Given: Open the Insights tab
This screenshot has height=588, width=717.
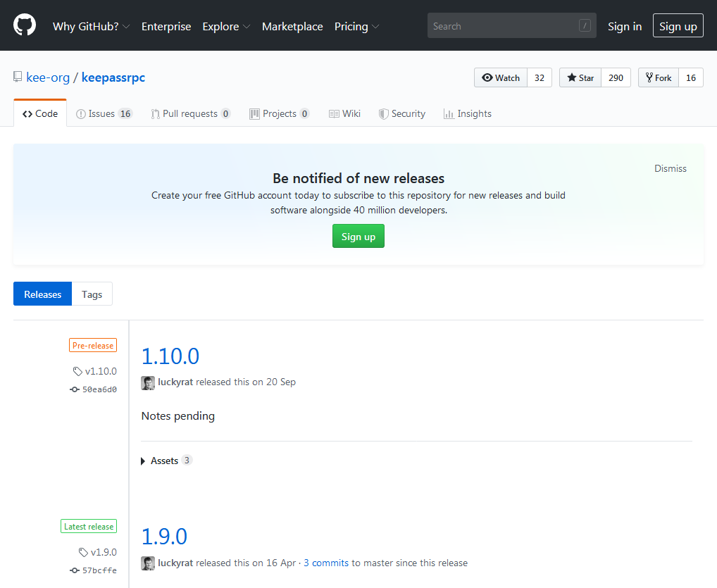Looking at the screenshot, I should (x=468, y=113).
